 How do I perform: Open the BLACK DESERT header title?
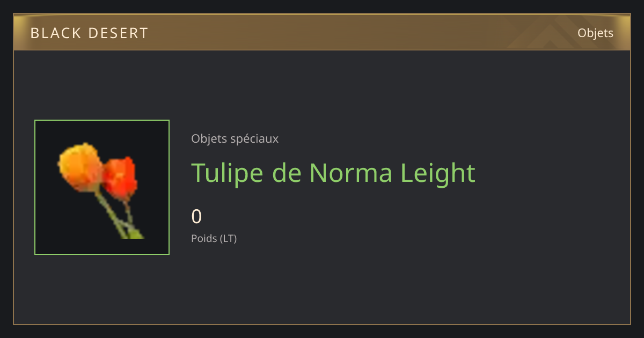click(89, 33)
